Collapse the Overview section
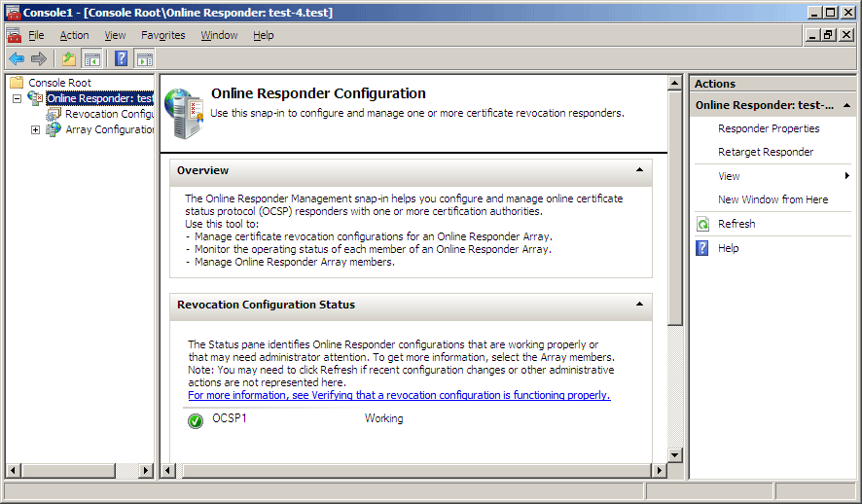The height and width of the screenshot is (504, 862). (639, 170)
